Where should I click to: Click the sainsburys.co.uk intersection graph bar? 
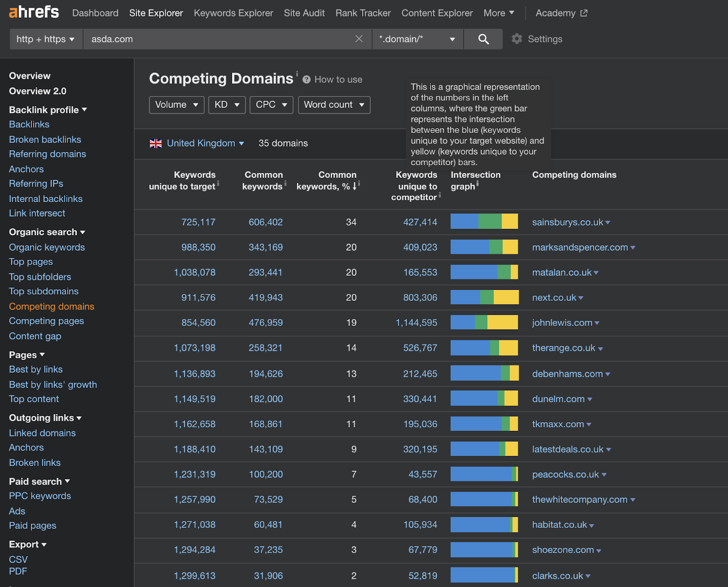[x=484, y=222]
